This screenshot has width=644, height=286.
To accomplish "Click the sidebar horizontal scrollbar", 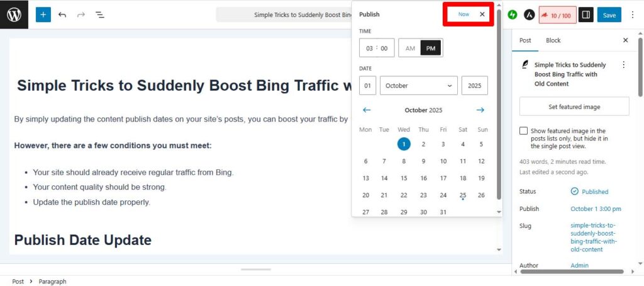I will [572, 271].
